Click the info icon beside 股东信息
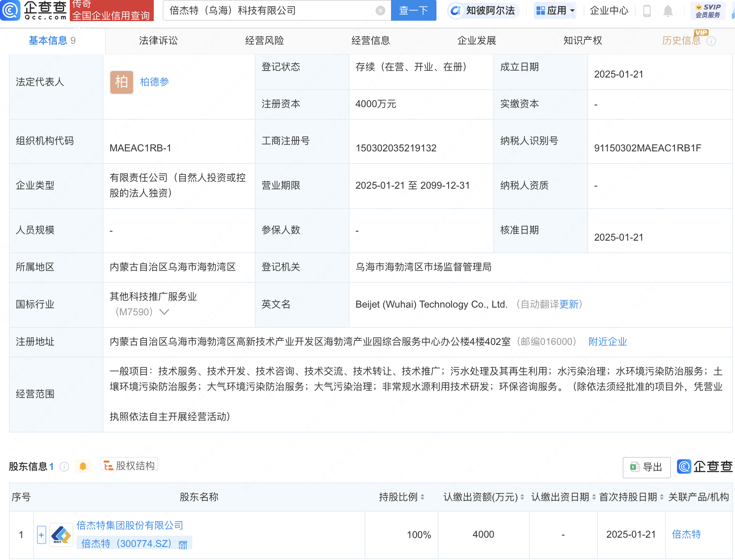The height and width of the screenshot is (560, 735). coord(64,467)
